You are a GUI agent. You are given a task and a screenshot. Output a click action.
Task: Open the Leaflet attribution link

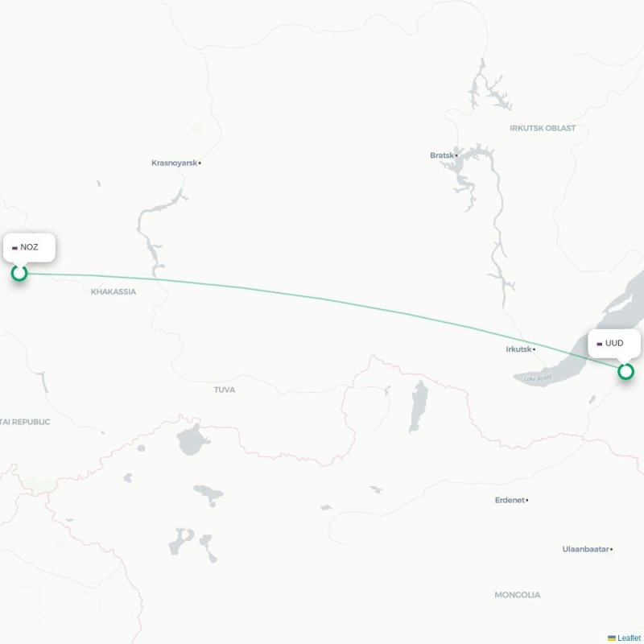click(629, 638)
